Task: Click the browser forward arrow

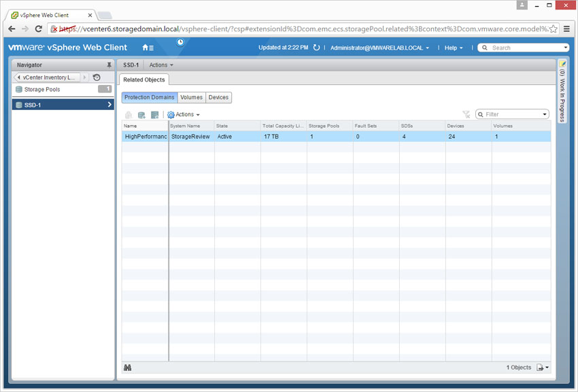Action: point(25,29)
